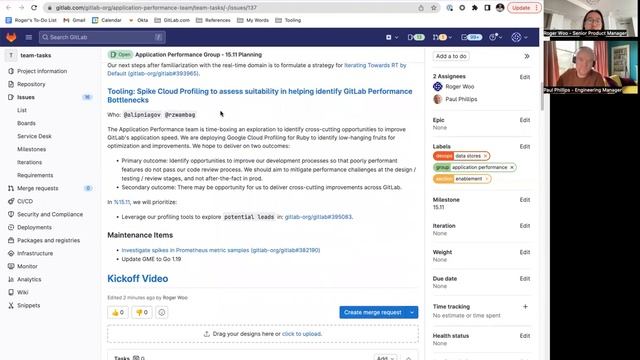
Task: Open the References bookmarks folder
Action: [x=213, y=20]
